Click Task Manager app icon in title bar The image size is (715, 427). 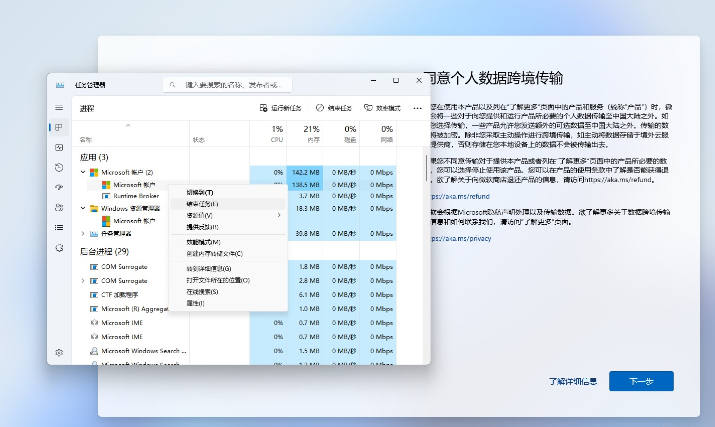[60, 85]
